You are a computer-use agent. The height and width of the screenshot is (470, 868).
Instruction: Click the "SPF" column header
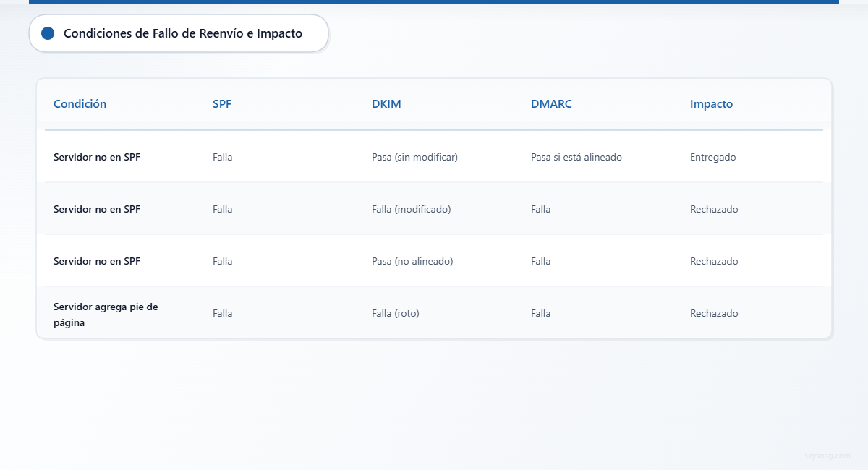click(222, 104)
